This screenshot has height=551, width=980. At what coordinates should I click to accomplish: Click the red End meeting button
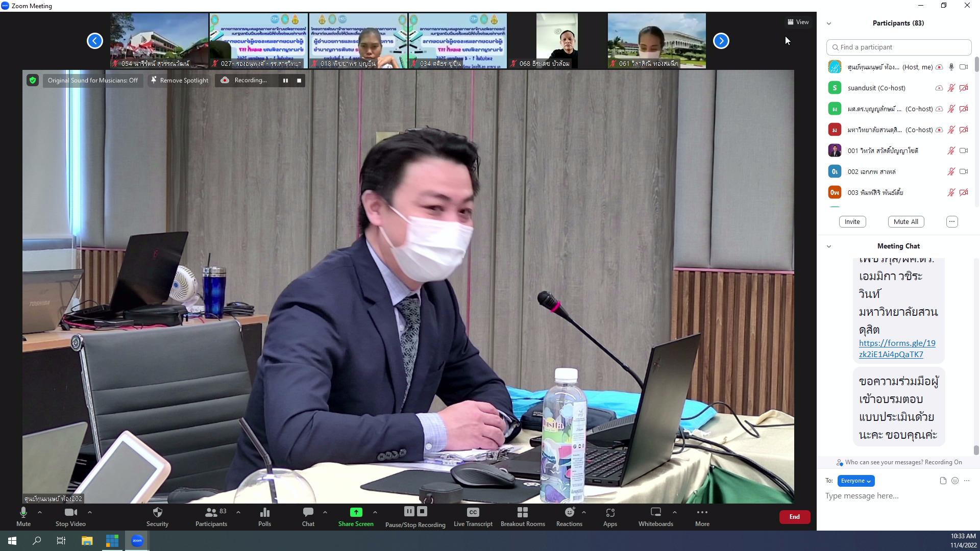point(795,517)
